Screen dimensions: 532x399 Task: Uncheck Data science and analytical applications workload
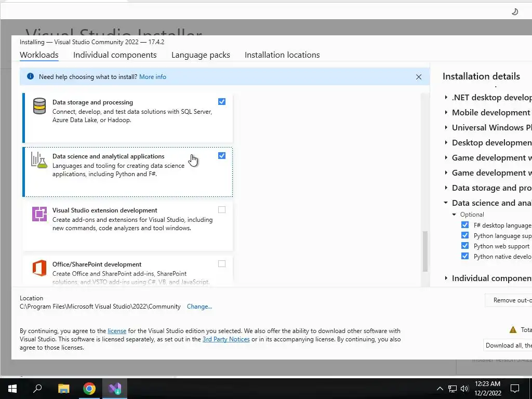222,155
